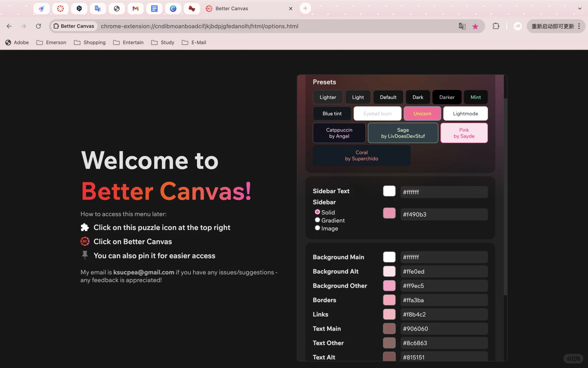Open the Sidebar Text color swatch

389,191
